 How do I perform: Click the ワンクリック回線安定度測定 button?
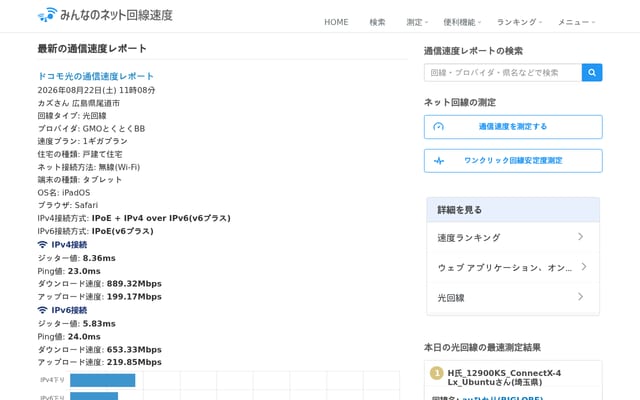coord(513,161)
